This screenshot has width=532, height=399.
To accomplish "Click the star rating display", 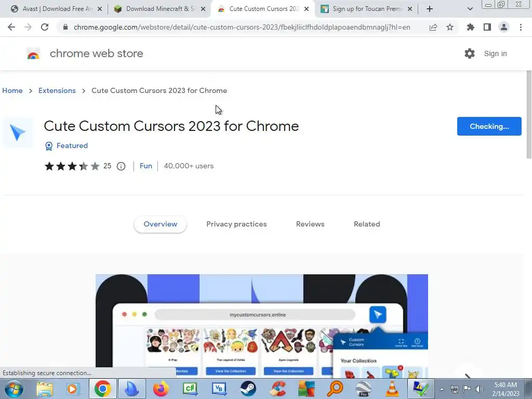I will (72, 166).
